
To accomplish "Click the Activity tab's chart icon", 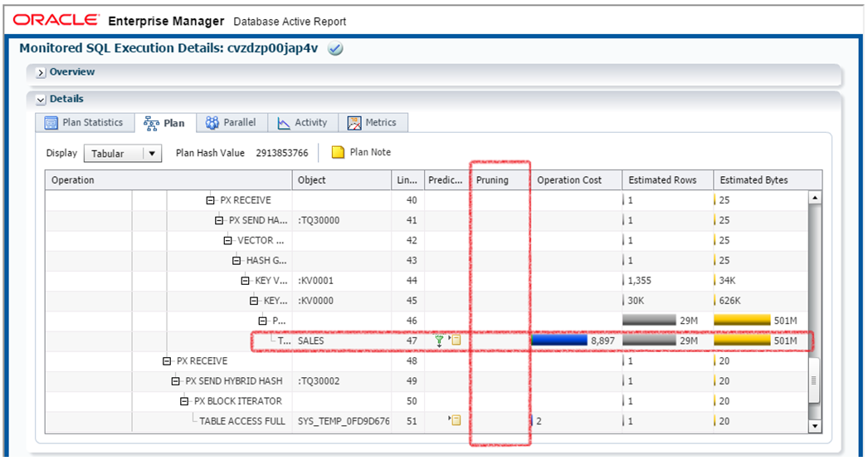I will [284, 123].
